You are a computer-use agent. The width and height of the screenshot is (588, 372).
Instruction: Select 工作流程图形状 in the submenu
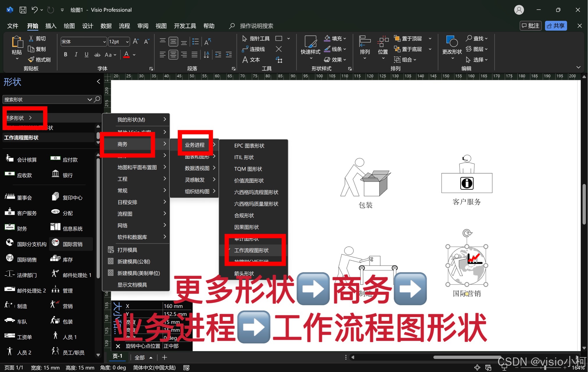[252, 250]
